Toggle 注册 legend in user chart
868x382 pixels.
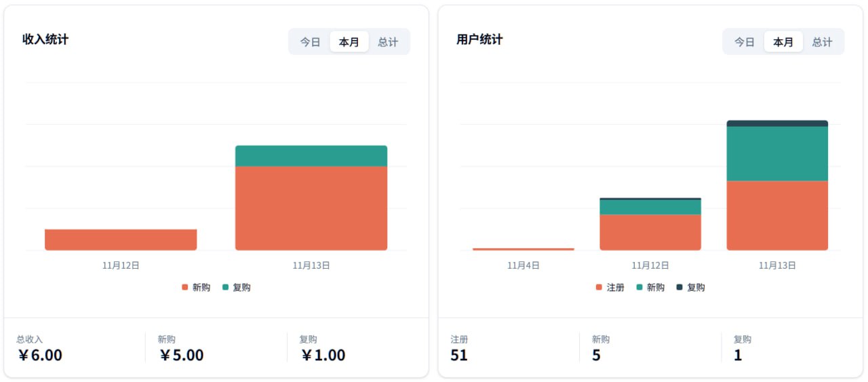pos(610,288)
